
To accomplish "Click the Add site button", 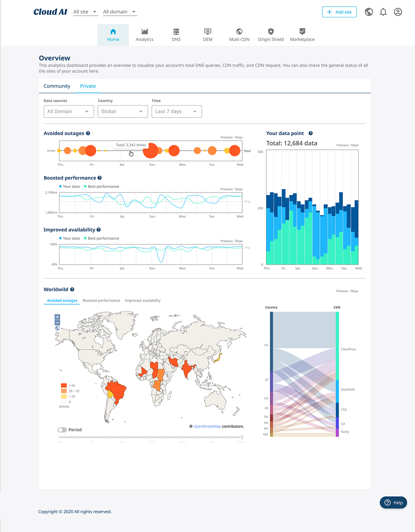I will [x=339, y=12].
